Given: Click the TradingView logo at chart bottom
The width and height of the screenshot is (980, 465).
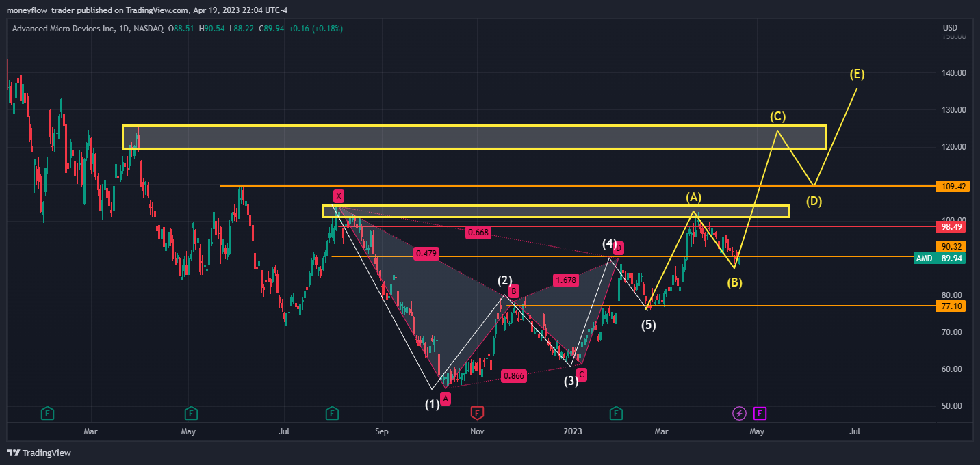Looking at the screenshot, I should click(x=39, y=453).
